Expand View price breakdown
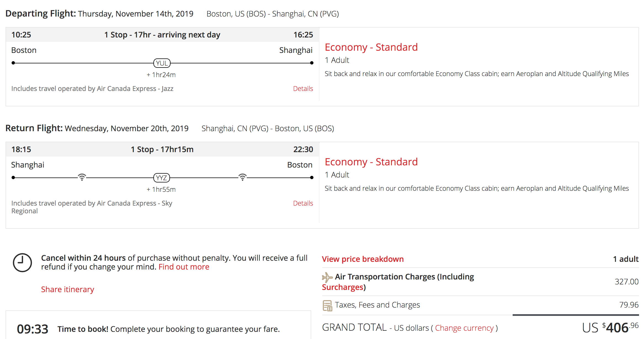This screenshot has height=339, width=644. coord(363,259)
